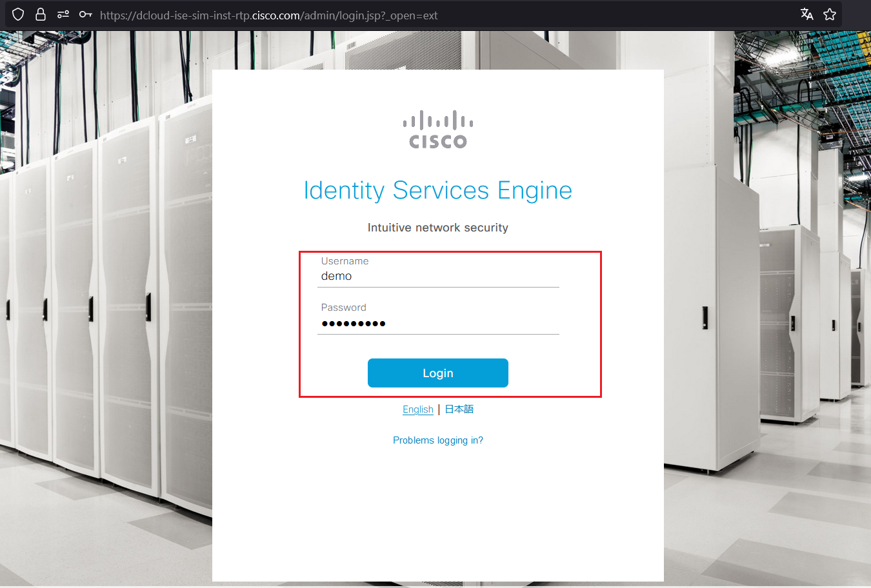Select the language selection bar
The height and width of the screenshot is (588, 871).
pos(438,409)
